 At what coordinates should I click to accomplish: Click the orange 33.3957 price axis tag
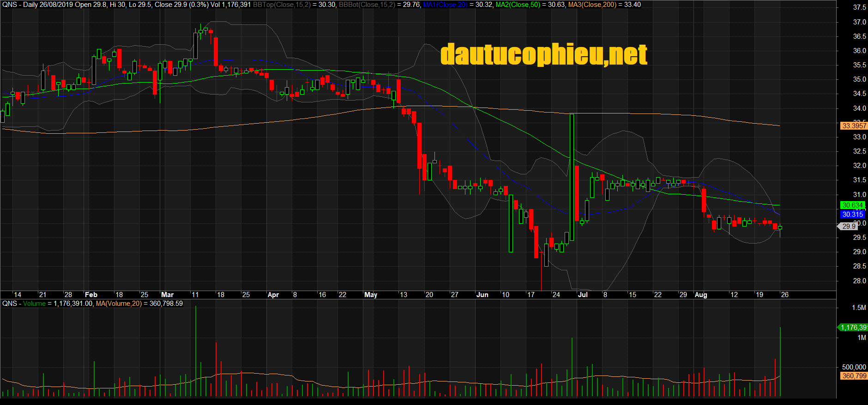tap(854, 126)
